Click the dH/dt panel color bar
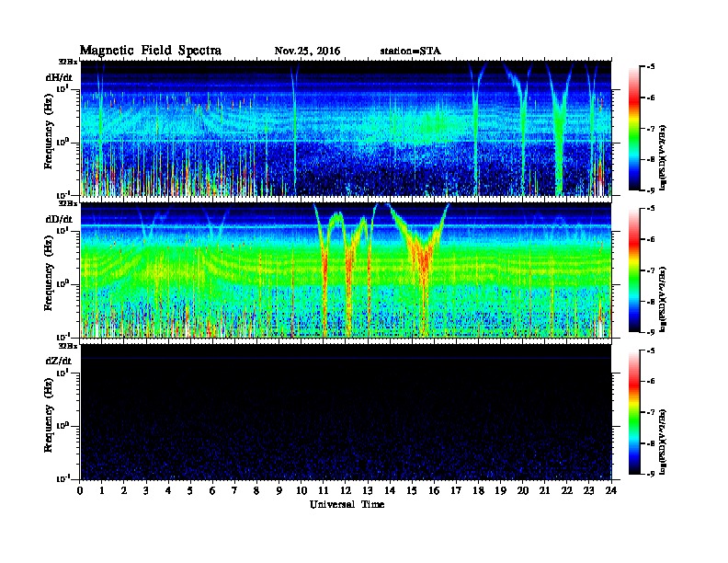 point(634,129)
